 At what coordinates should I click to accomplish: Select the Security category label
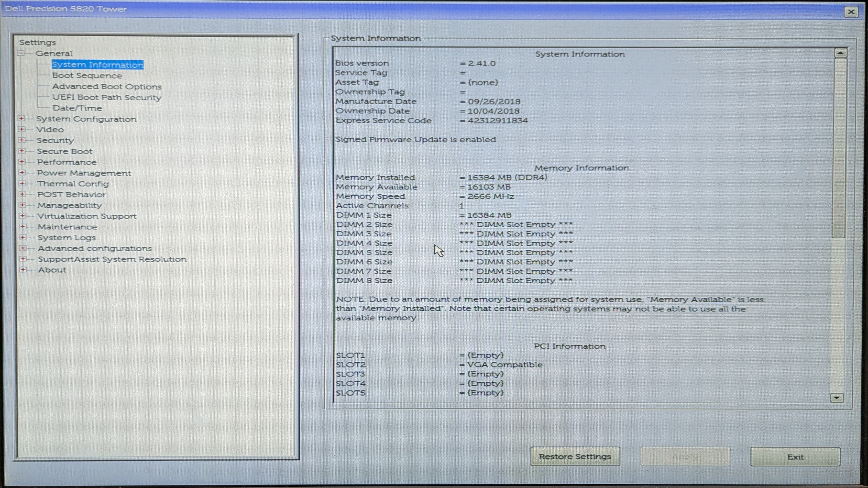(x=55, y=140)
